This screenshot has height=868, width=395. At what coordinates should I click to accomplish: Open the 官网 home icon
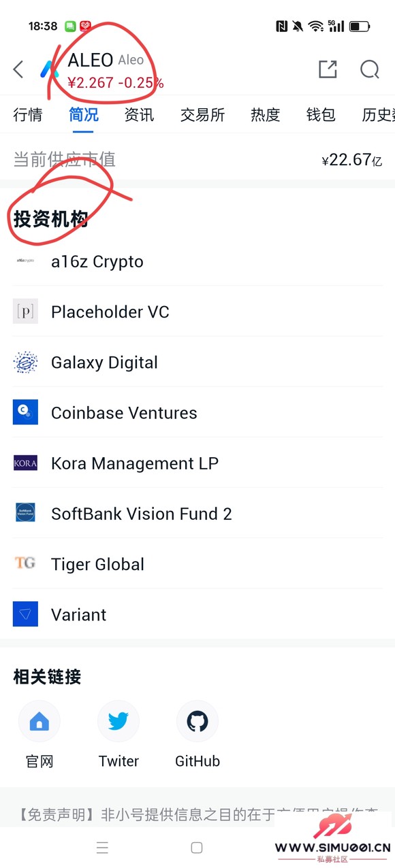point(39,721)
